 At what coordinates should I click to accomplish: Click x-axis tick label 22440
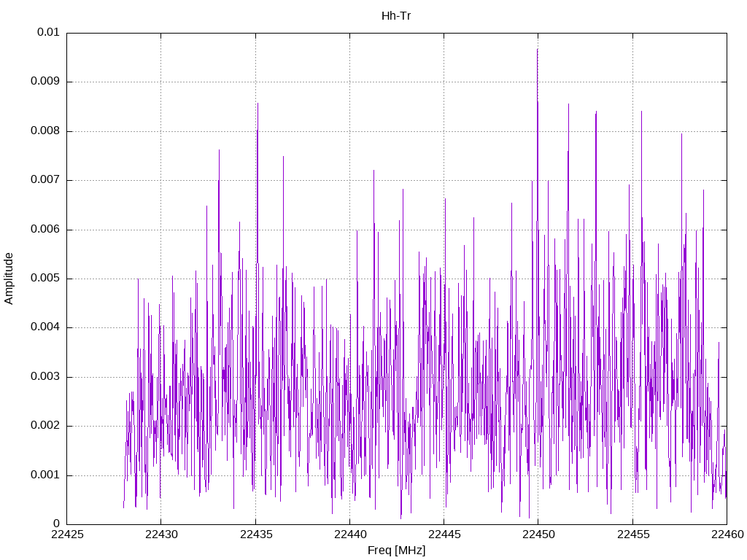(350, 534)
